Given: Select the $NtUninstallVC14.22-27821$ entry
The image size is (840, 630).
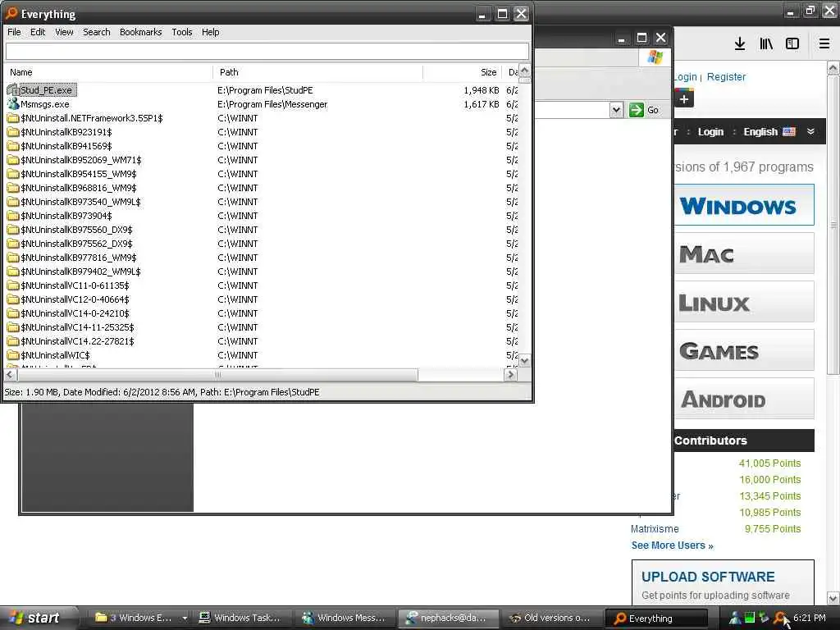Looking at the screenshot, I should point(77,340).
